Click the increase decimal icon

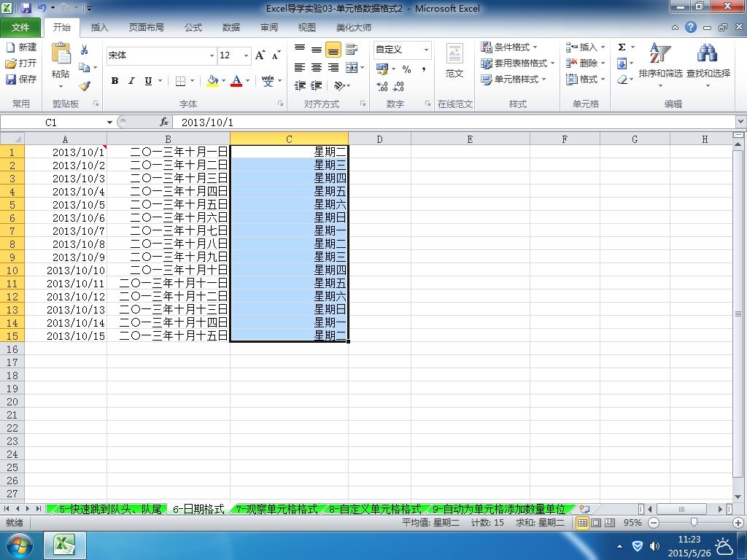click(x=382, y=86)
